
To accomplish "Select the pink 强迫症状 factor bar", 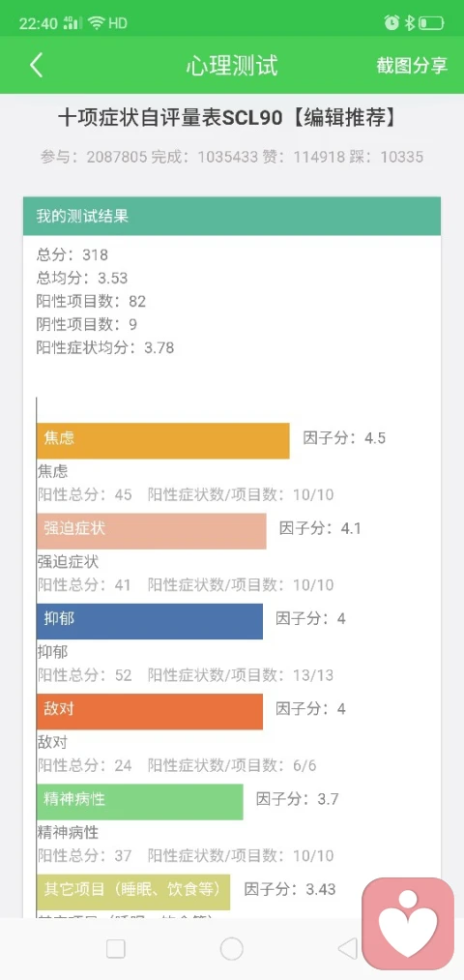I will click(x=152, y=530).
